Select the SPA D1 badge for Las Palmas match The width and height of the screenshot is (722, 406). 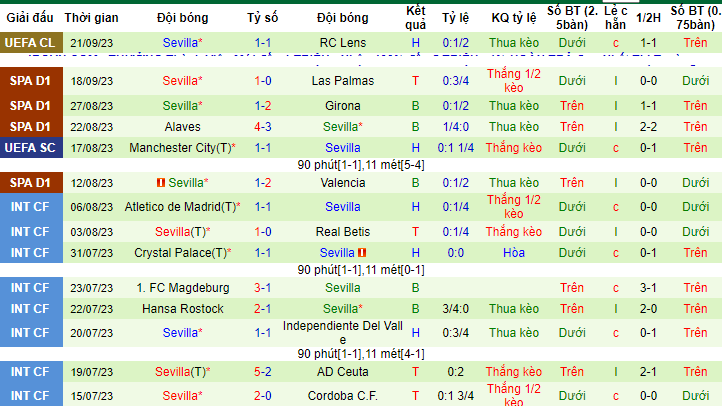(x=31, y=81)
